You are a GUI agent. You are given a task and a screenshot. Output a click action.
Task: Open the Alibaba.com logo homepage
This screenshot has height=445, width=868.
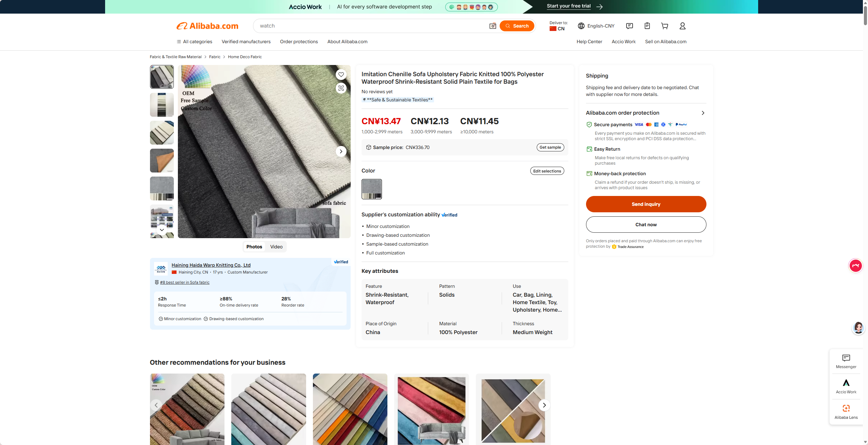(207, 26)
